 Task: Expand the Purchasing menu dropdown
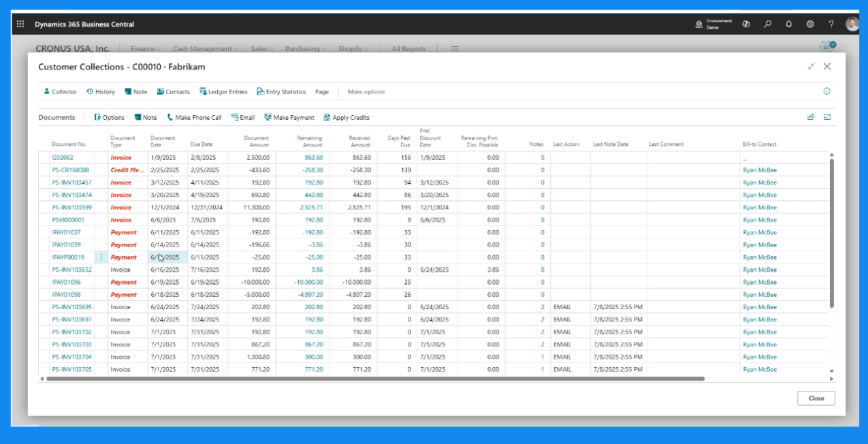[305, 49]
